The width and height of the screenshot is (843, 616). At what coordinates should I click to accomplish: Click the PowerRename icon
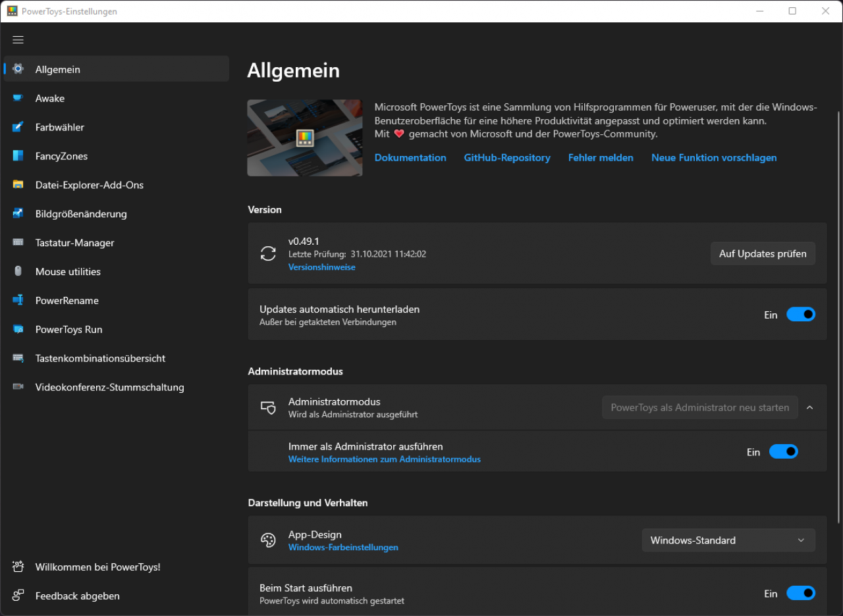coord(18,301)
